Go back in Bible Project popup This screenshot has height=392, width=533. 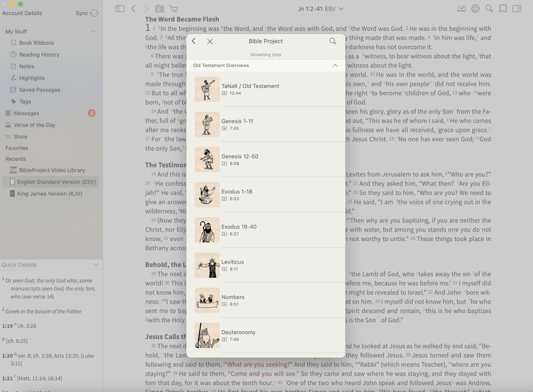point(194,41)
